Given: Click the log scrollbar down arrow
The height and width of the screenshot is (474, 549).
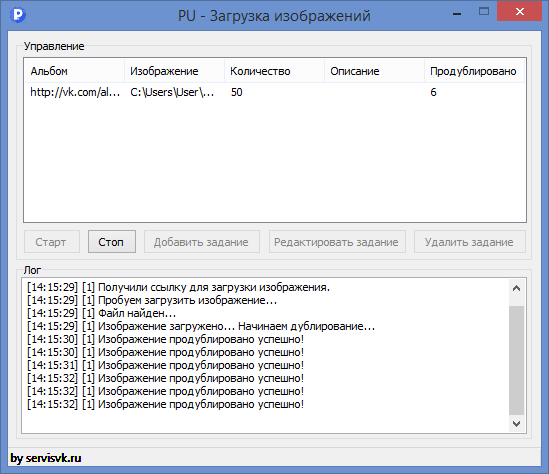Looking at the screenshot, I should tap(516, 424).
